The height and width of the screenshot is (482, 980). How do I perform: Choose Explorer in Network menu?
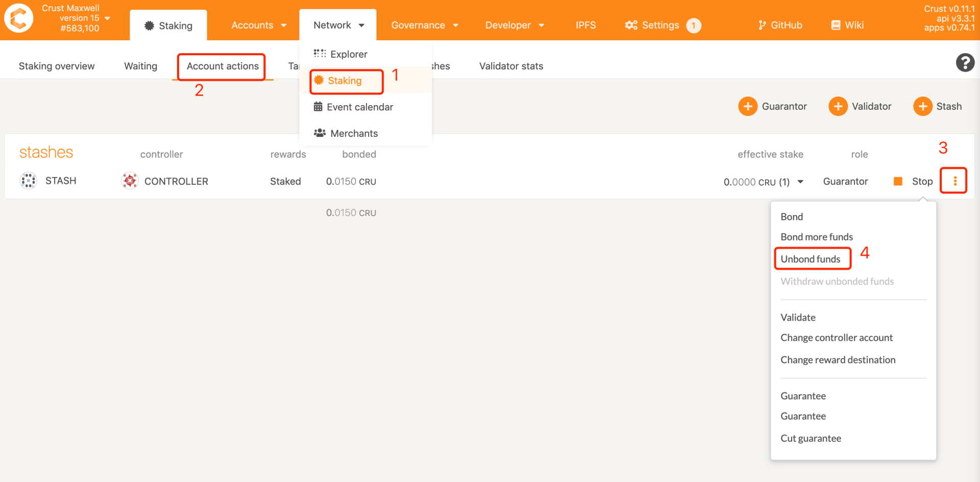coord(365,54)
